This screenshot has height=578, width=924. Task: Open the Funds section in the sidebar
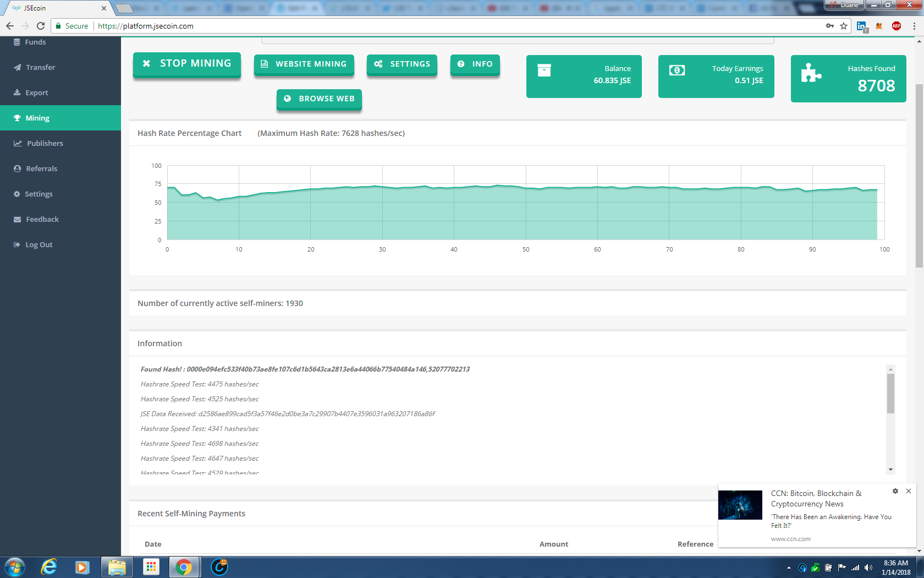coord(18,42)
